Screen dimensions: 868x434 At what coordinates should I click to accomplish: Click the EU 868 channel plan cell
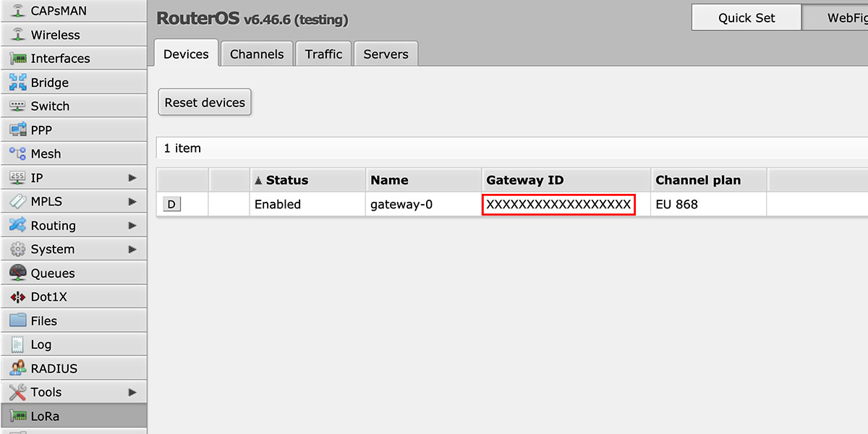(x=709, y=205)
